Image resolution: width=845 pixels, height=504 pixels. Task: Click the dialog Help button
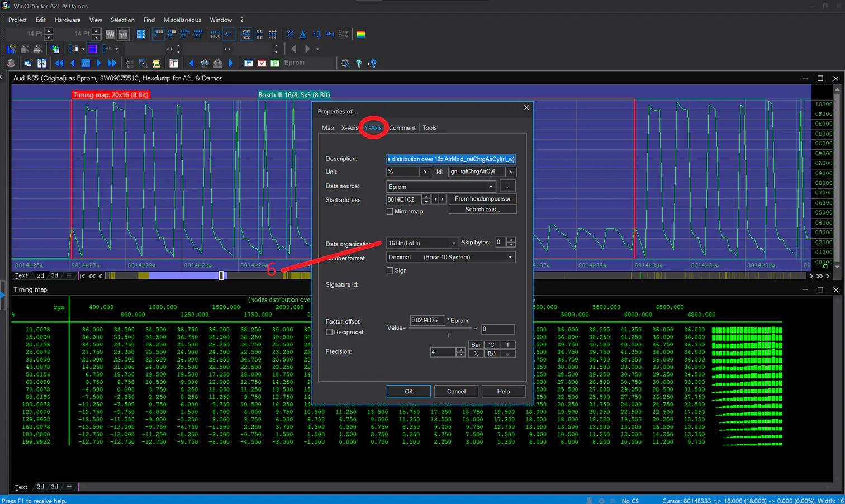[504, 391]
